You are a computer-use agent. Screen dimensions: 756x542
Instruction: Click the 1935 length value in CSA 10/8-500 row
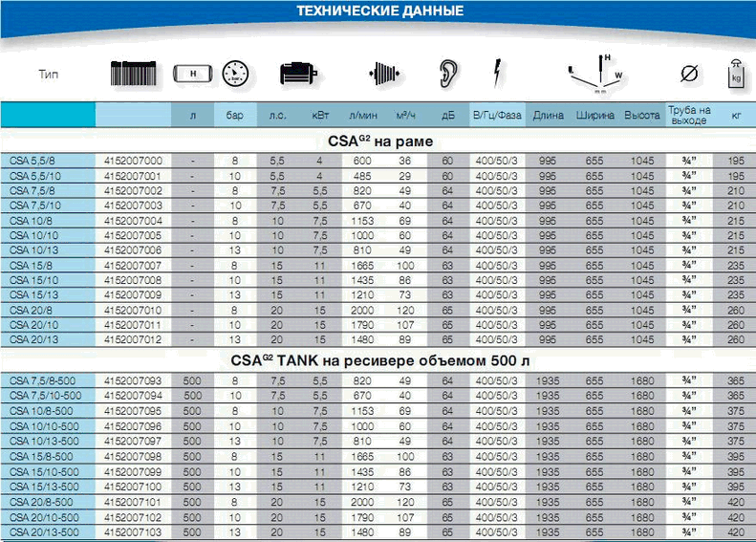548,411
